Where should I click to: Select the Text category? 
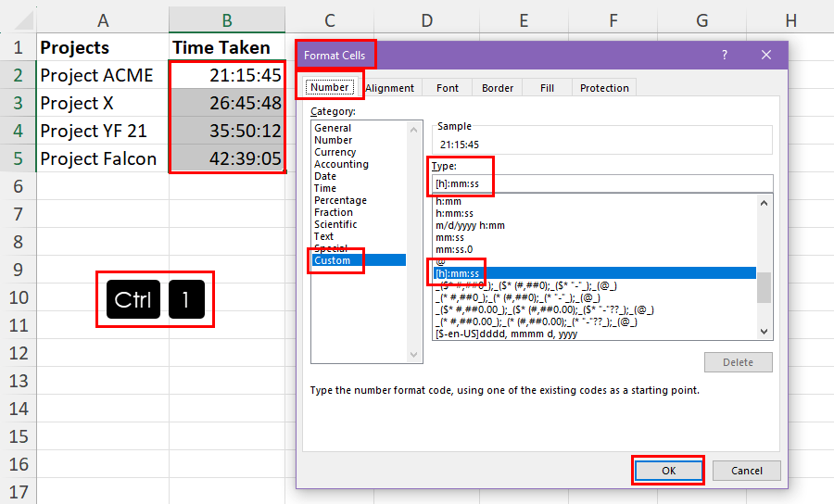[323, 236]
